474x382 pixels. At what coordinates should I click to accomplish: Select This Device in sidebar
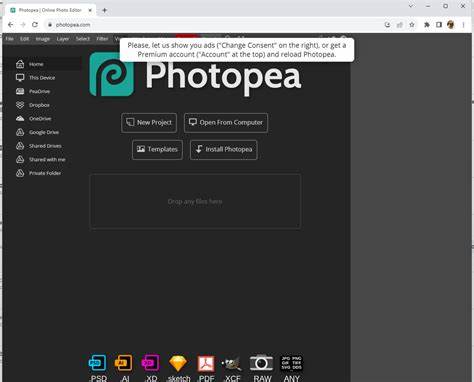point(43,78)
